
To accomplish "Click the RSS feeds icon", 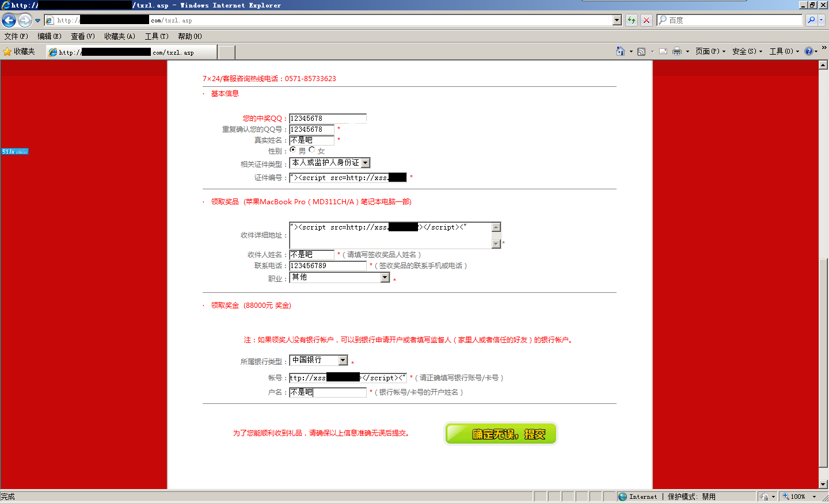I will point(641,51).
